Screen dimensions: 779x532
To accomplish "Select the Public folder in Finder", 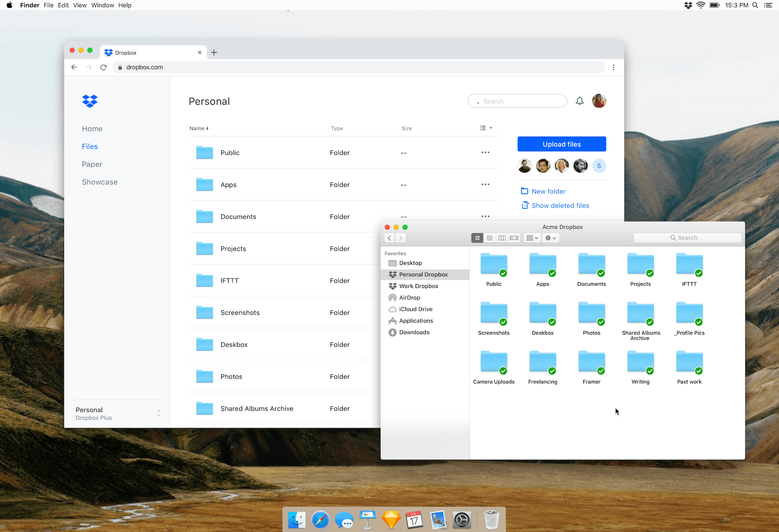I will (x=494, y=270).
